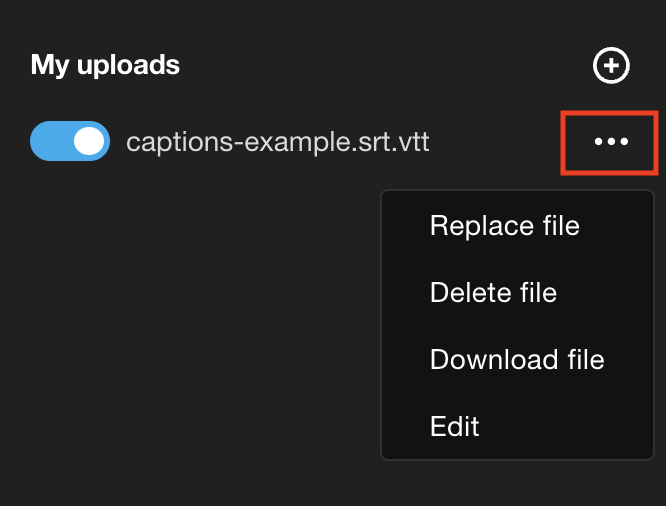Turn off the blue caption switch
666x506 pixels.
(70, 142)
